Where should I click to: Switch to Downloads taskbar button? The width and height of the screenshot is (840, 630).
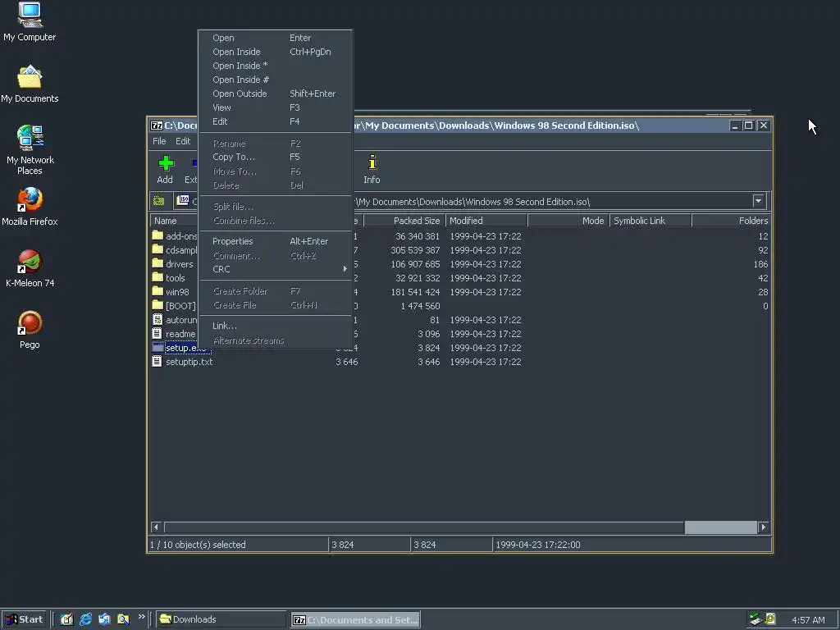[x=221, y=619]
